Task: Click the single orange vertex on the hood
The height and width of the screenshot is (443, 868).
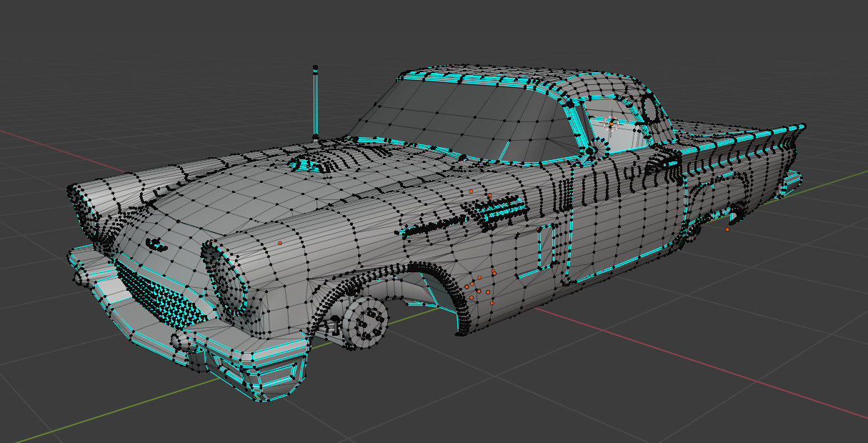Action: (x=280, y=243)
